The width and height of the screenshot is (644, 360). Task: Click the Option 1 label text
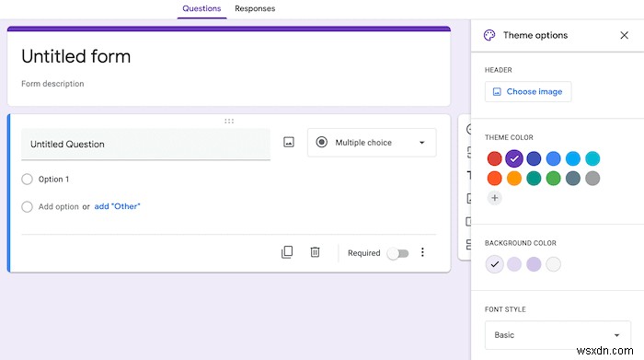point(53,180)
